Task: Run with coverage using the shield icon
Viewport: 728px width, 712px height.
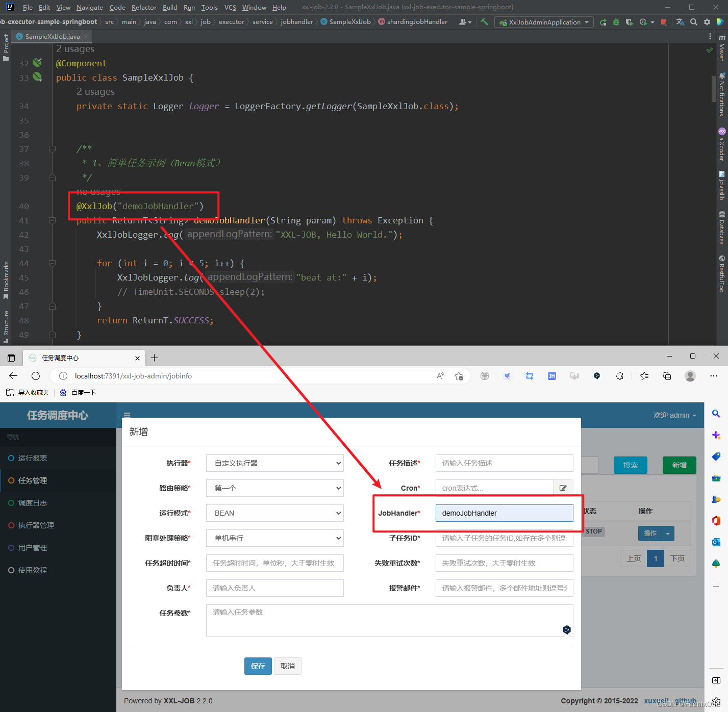Action: tap(629, 22)
